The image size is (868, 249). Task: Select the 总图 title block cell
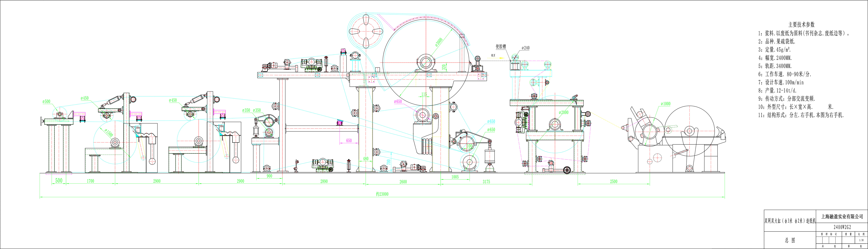(790, 240)
